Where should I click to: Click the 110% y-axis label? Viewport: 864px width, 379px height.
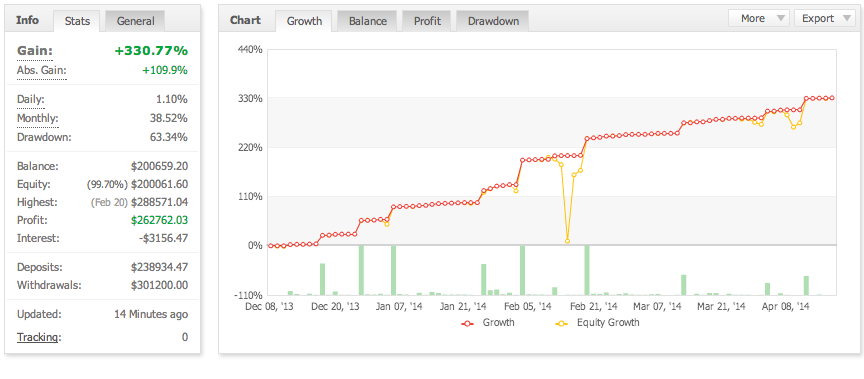coord(250,197)
